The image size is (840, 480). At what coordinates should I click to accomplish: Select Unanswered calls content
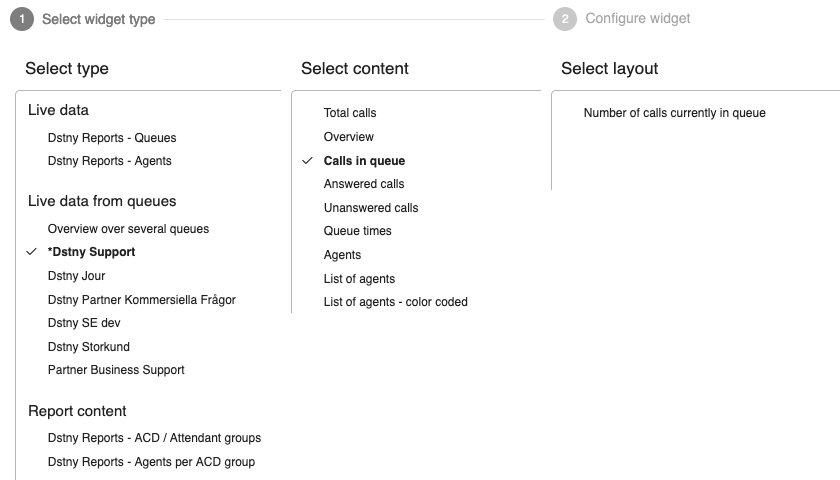coord(371,208)
